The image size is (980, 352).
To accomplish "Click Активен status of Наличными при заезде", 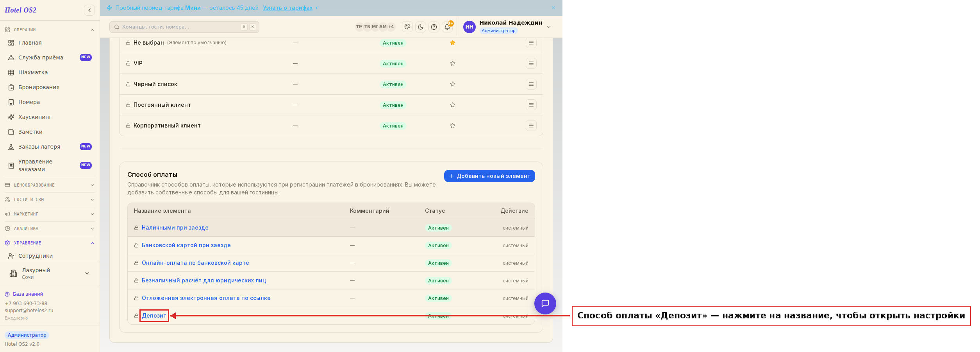I will point(438,228).
